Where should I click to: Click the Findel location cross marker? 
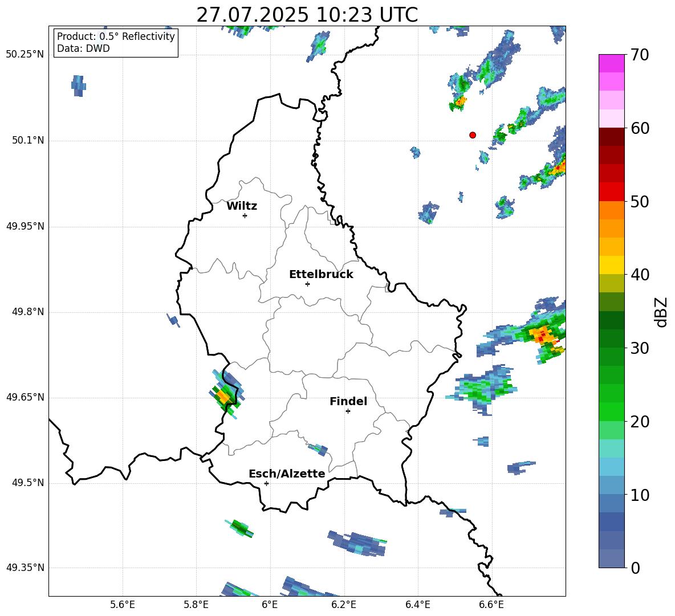[348, 411]
